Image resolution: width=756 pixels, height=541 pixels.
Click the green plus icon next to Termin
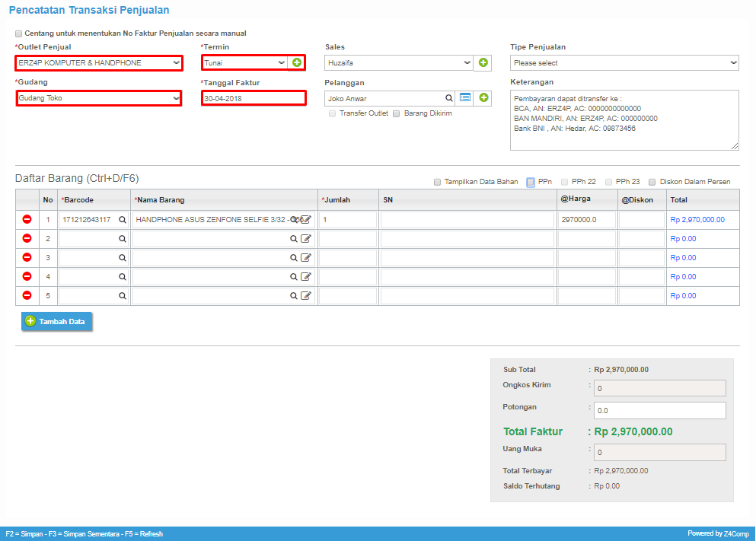click(x=297, y=62)
